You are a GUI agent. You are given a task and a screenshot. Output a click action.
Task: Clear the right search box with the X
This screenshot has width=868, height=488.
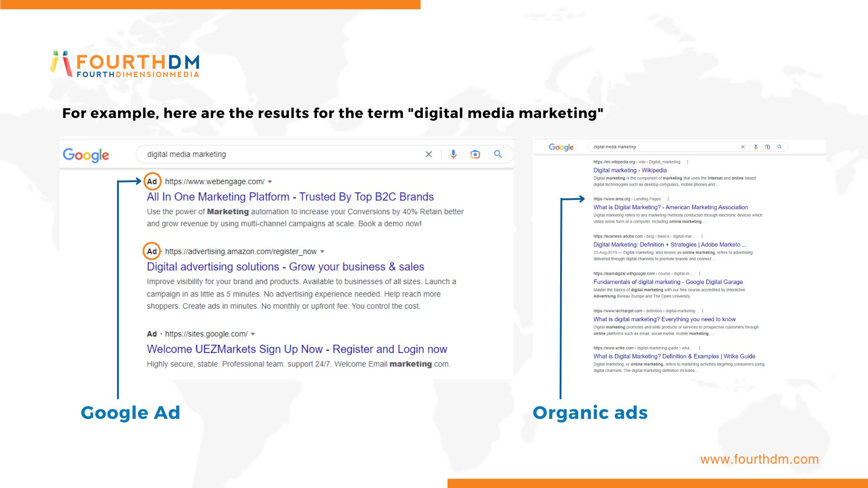click(743, 147)
